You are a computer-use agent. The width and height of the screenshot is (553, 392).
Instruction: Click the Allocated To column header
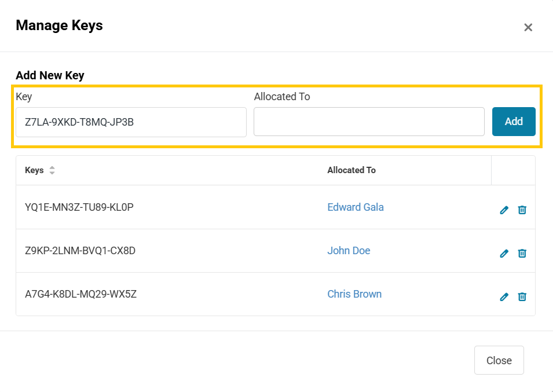(x=351, y=170)
